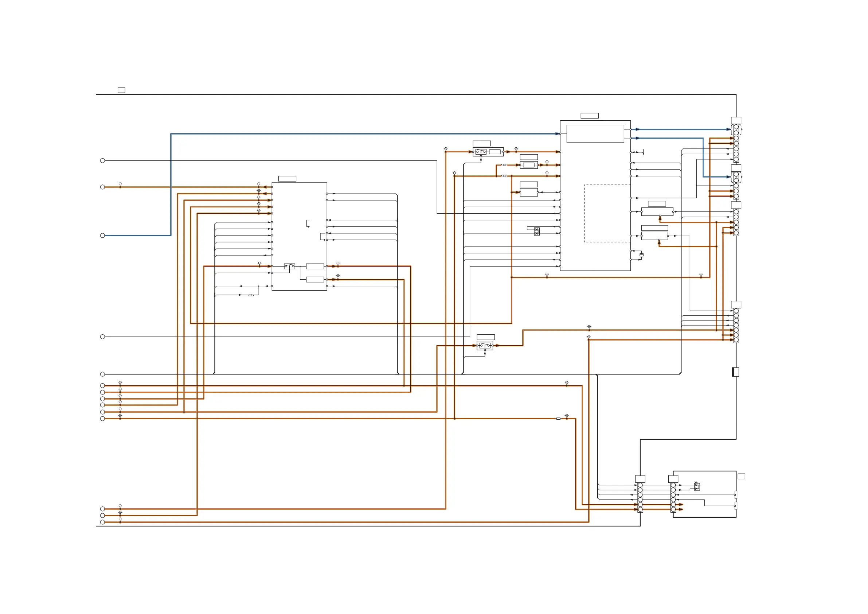This screenshot has height=614, width=868.
Task: Click the small empty box at the board's top-left corner
Action: coord(121,90)
